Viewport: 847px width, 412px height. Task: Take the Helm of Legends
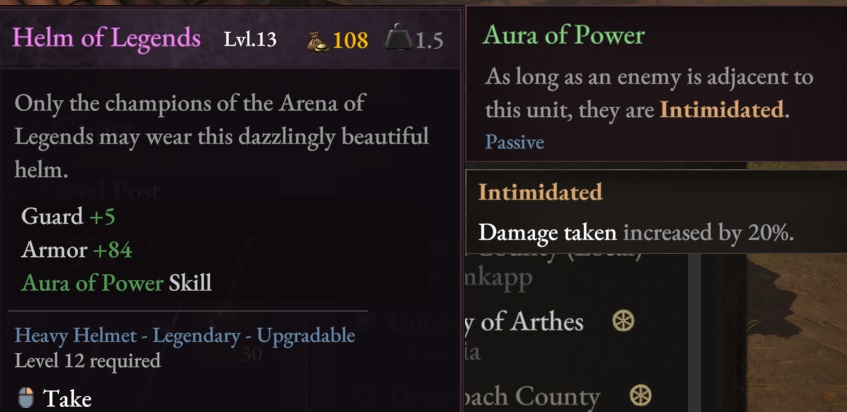click(66, 398)
